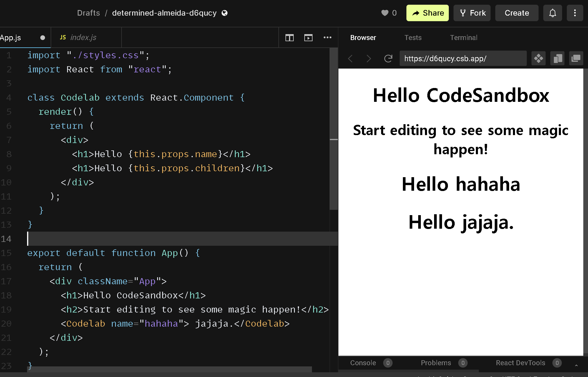This screenshot has width=588, height=377.
Task: Click sandbox name determined-almeida-d6qucy
Action: 164,13
